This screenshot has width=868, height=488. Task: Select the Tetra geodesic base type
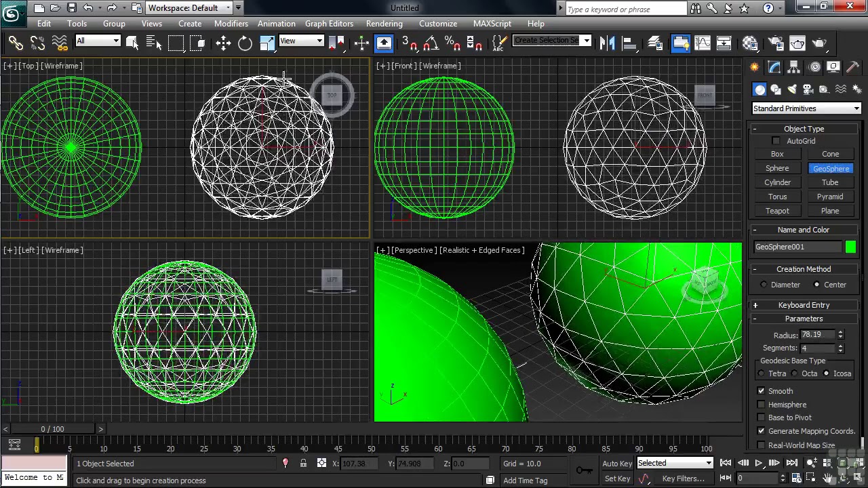pos(761,373)
